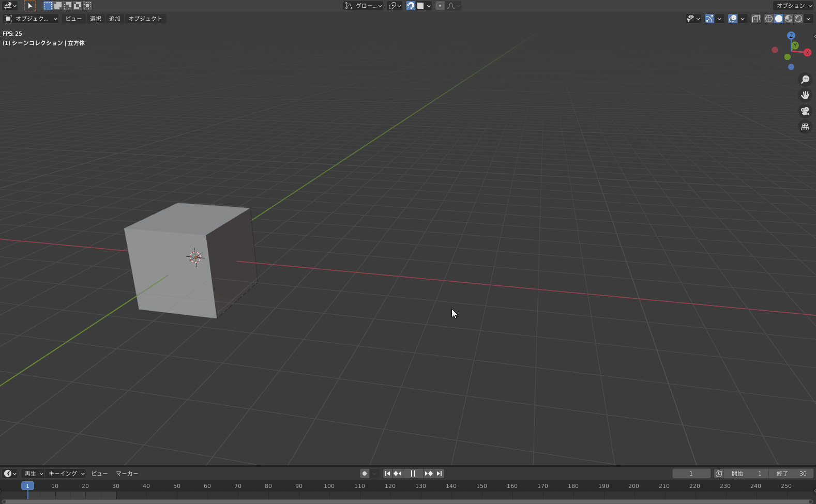This screenshot has height=504, width=816.
Task: Open the editor type menu in 3D viewport
Action: [x=9, y=6]
